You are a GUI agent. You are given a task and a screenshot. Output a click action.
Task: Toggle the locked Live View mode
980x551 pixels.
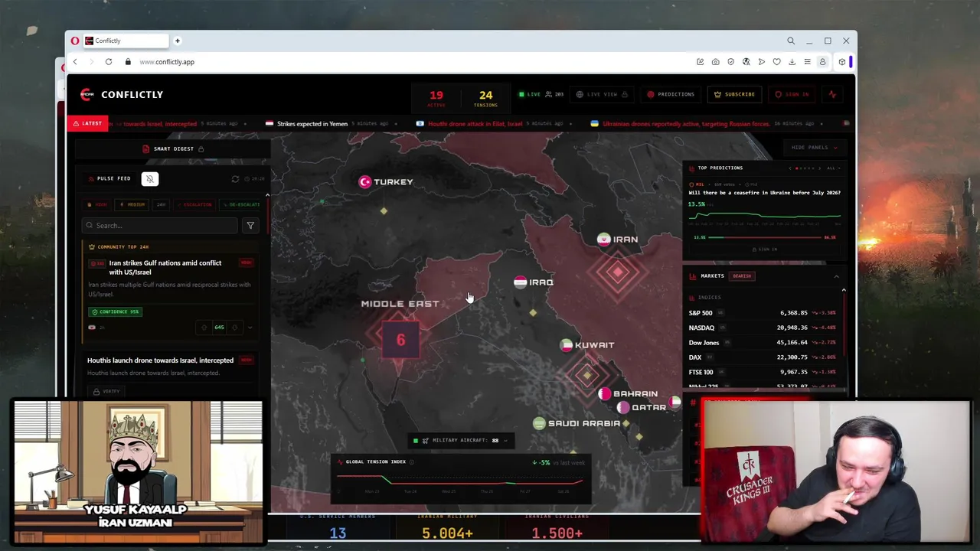pyautogui.click(x=603, y=94)
